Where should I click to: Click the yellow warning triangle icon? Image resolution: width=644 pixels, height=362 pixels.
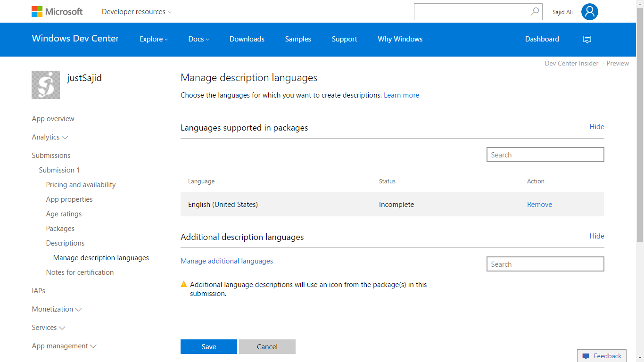(184, 284)
